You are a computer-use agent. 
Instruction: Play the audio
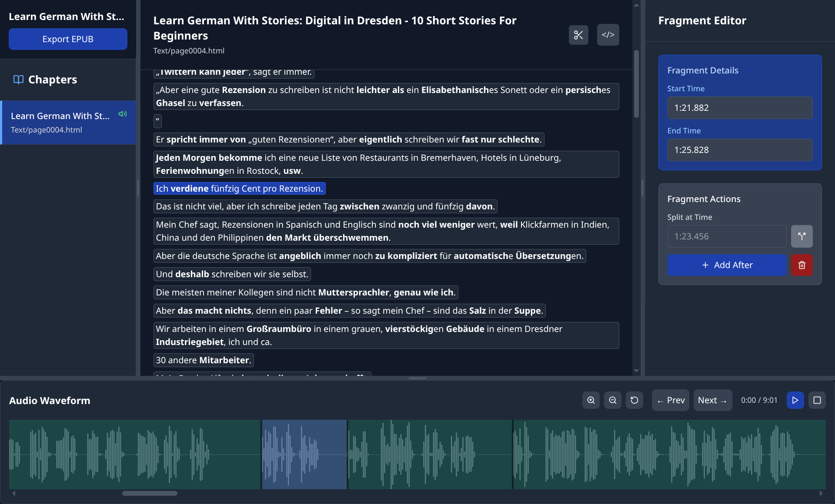point(795,400)
